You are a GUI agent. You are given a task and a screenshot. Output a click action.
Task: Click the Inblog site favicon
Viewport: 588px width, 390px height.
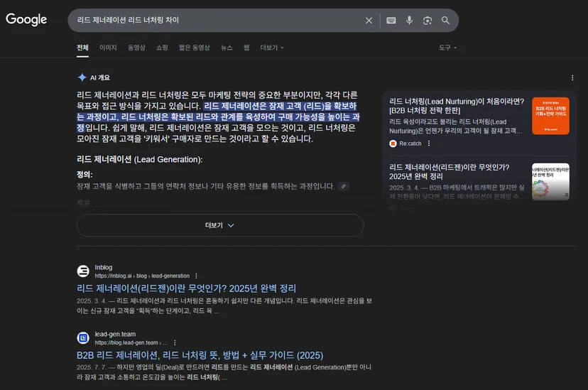coord(83,271)
